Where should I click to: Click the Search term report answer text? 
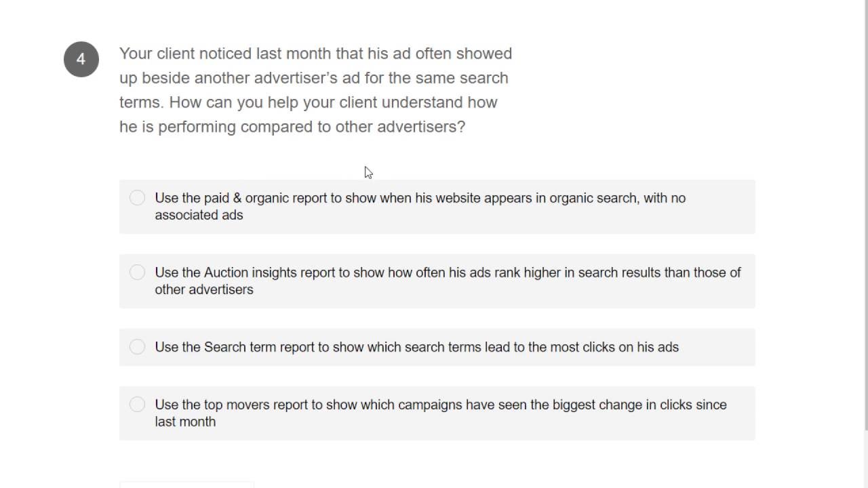[x=416, y=347]
